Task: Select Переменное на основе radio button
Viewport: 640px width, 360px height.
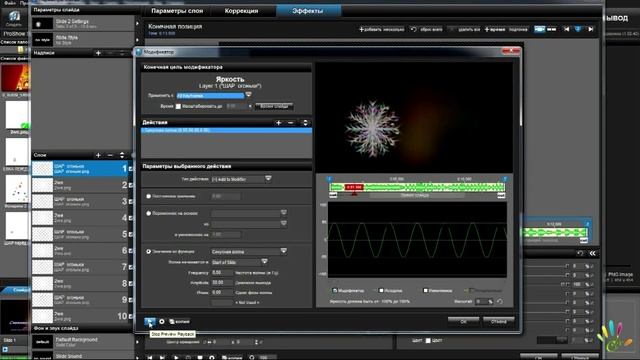Action: click(149, 213)
